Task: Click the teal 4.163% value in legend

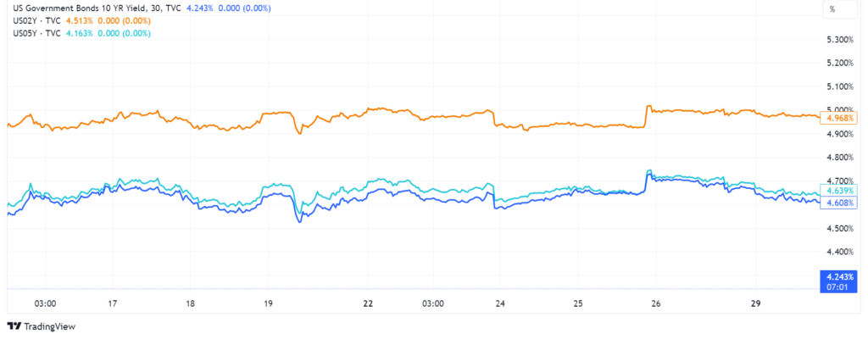Action: tap(80, 33)
